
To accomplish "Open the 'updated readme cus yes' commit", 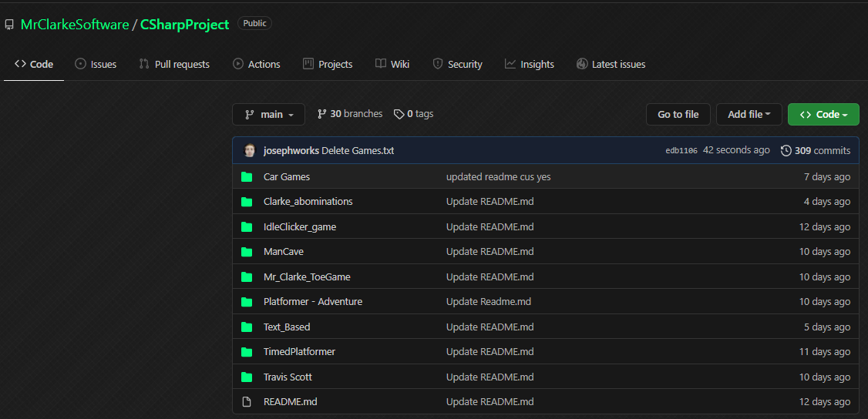I will tap(498, 177).
